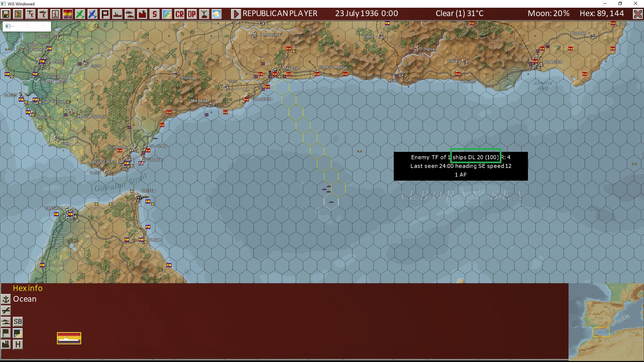Toggle the SB button in the Hex info panel
The image size is (644, 362).
tap(18, 321)
